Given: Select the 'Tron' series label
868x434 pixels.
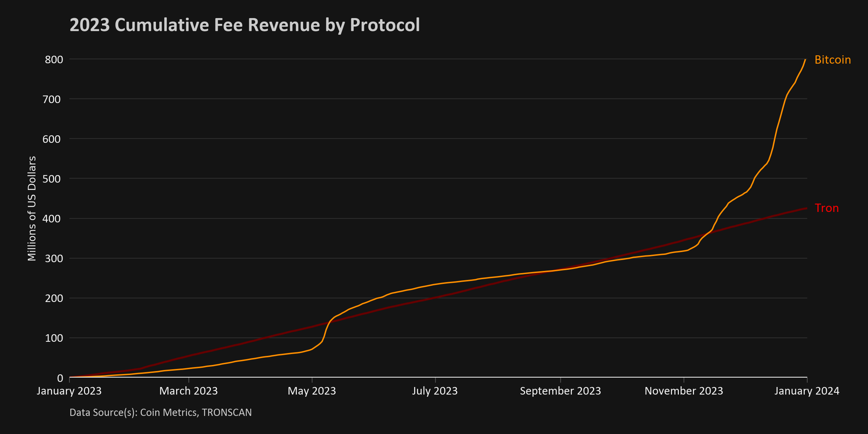Looking at the screenshot, I should (826, 208).
